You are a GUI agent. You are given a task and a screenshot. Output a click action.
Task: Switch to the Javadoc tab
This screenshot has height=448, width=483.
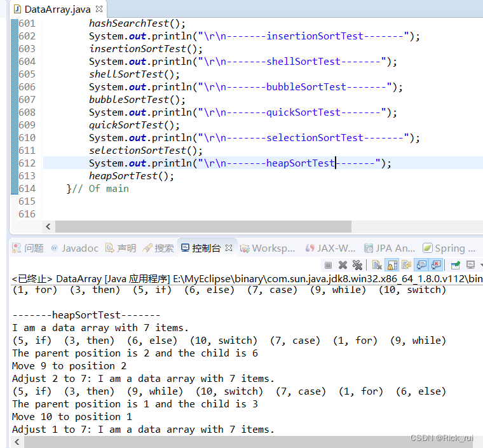75,248
